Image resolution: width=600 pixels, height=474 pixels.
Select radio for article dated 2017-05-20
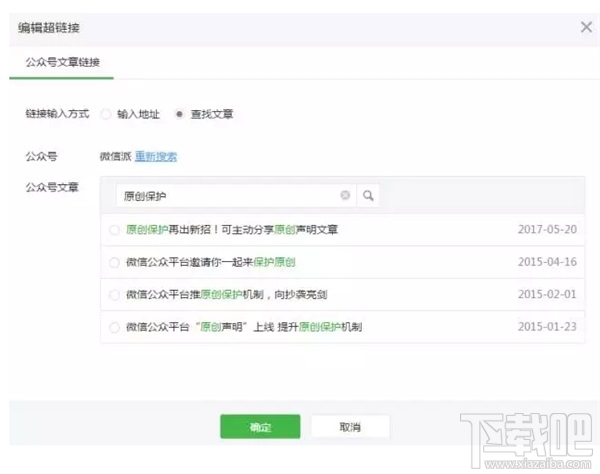pos(114,230)
